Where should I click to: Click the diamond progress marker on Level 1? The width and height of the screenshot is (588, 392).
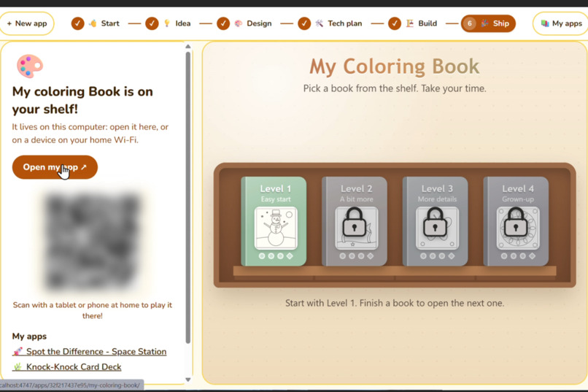[x=290, y=255]
